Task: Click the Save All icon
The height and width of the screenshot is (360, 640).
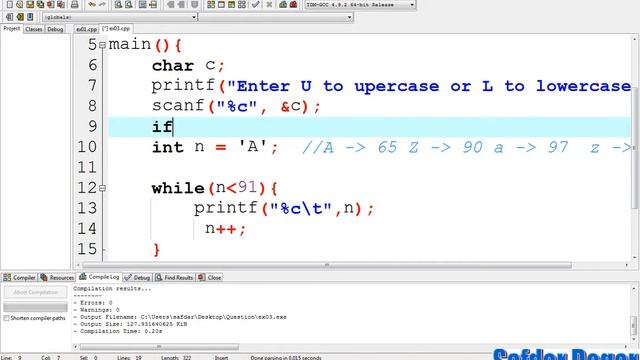Action: tap(40, 5)
